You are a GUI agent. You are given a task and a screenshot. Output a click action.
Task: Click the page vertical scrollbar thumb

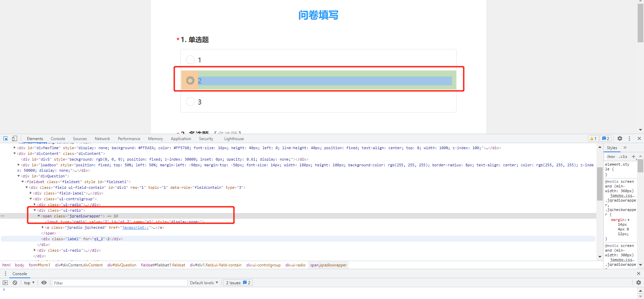tap(640, 23)
